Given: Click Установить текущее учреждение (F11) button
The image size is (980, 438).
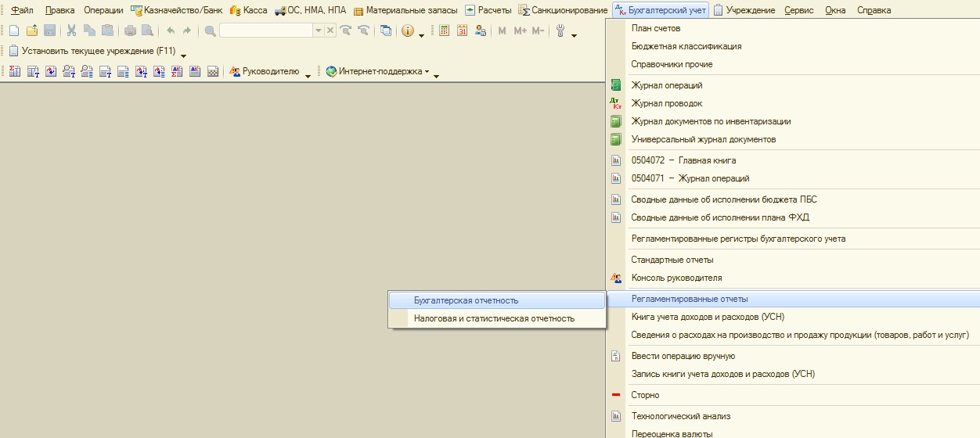Looking at the screenshot, I should (93, 51).
